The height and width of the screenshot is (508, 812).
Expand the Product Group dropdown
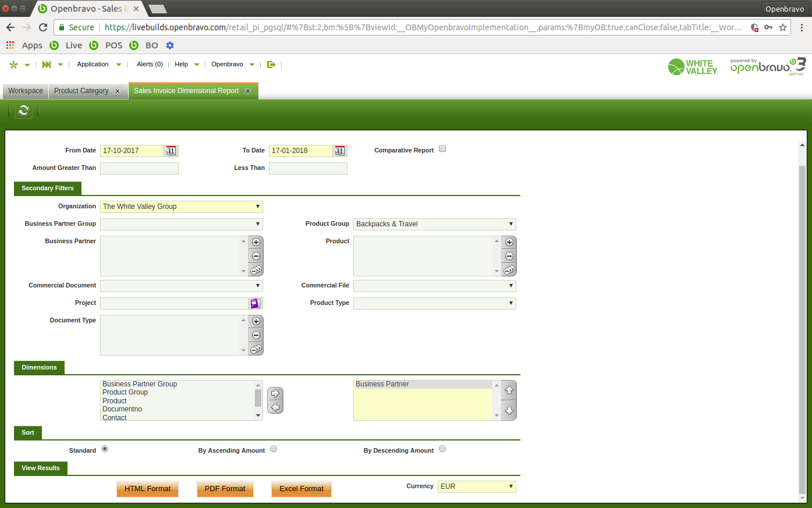click(x=434, y=224)
